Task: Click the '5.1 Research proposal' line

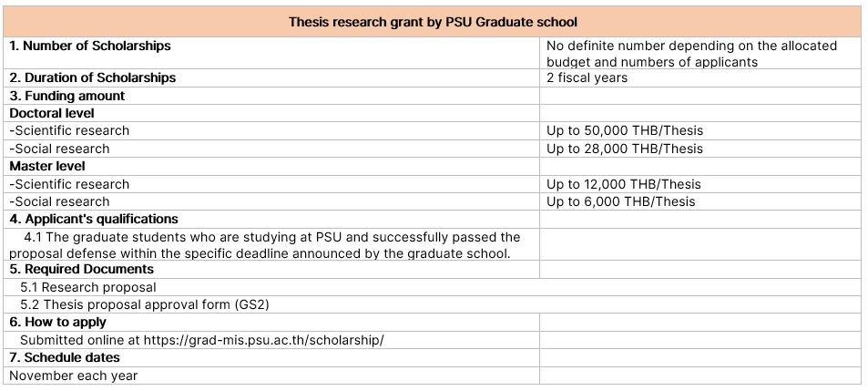Action: tap(88, 287)
